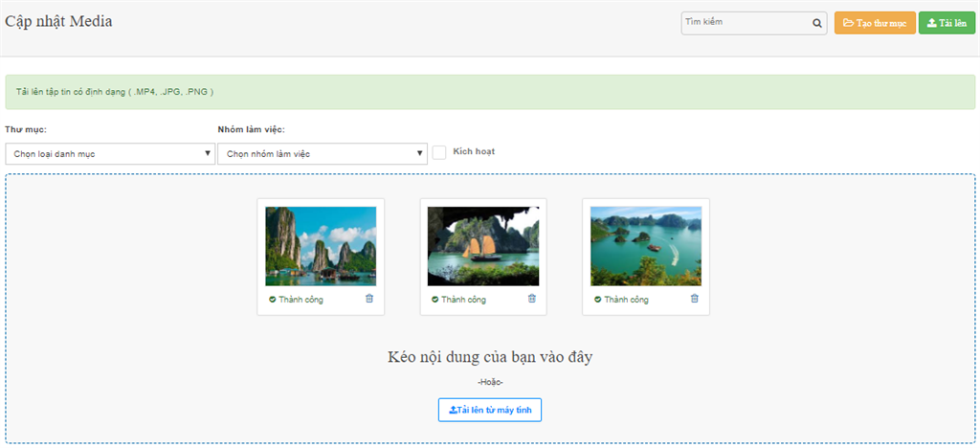Screen dimensions: 980x448
Task: Delete the third aerial bay image
Action: [695, 299]
